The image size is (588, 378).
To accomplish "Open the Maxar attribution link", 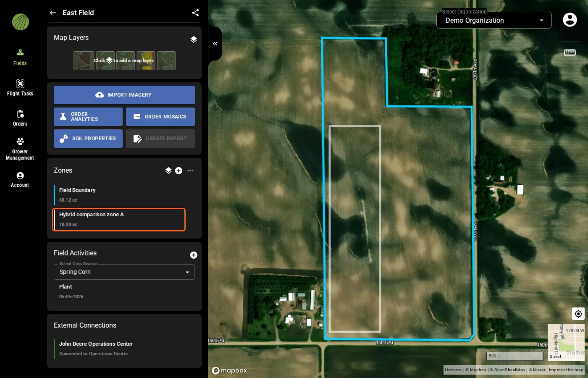I will point(537,370).
